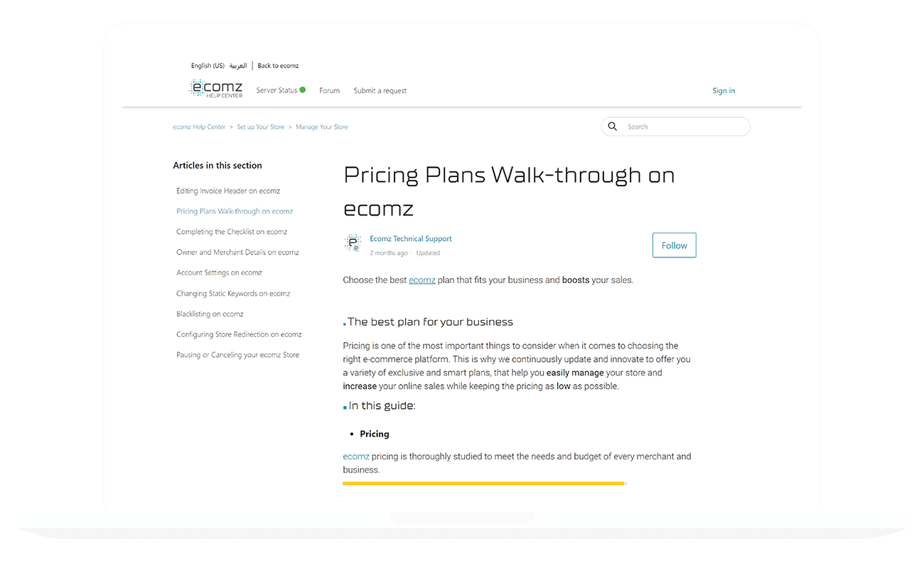Go Back to ecomz site
This screenshot has width=924, height=561.
click(x=278, y=65)
